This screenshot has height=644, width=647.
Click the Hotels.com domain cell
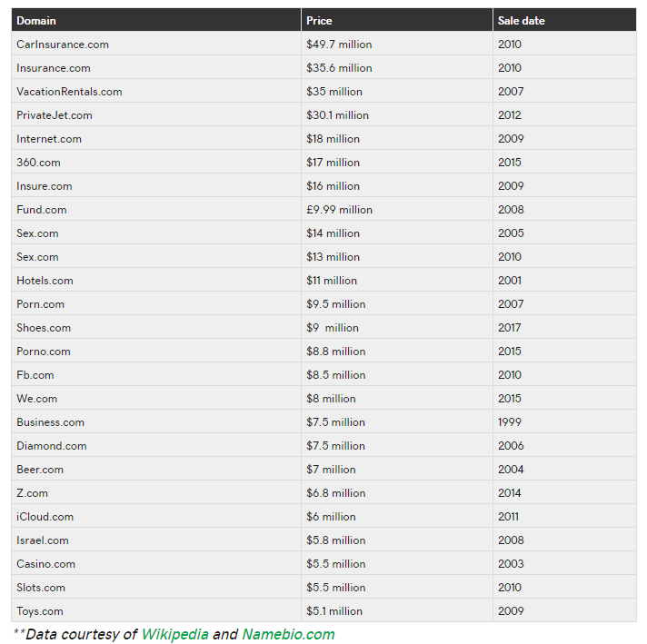tap(45, 281)
